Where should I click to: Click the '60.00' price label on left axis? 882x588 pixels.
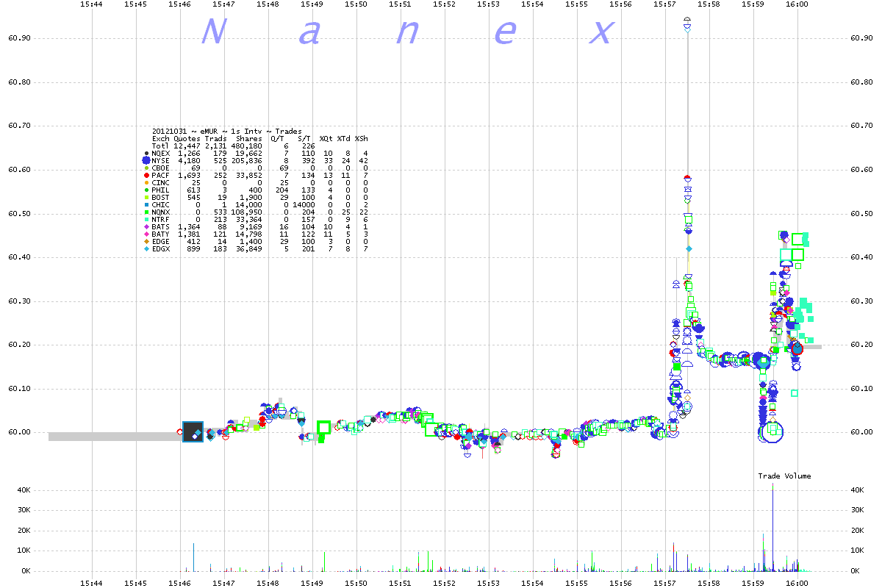[19, 432]
